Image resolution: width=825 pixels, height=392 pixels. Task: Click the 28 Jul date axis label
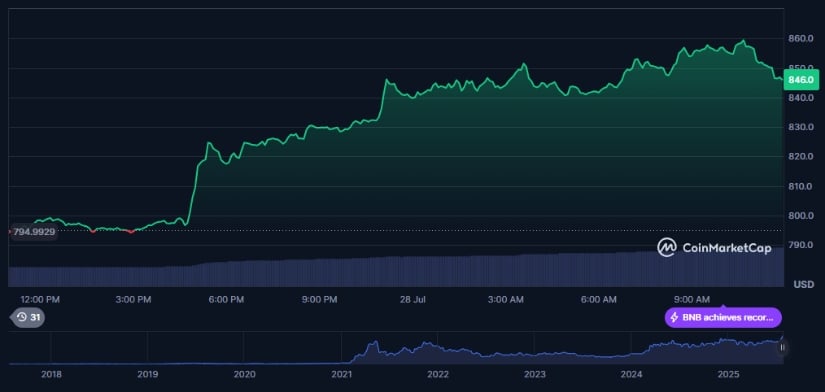click(412, 299)
